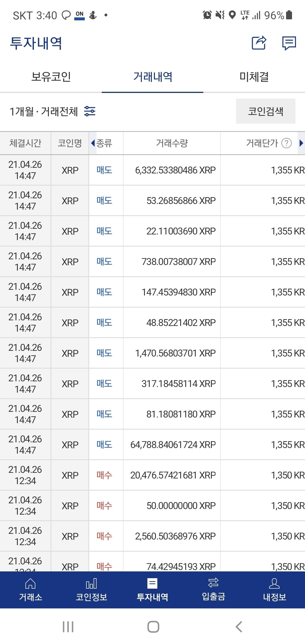Viewport: 305px width, 644px height.
Task: Tap the share icon in header
Action: pyautogui.click(x=259, y=43)
